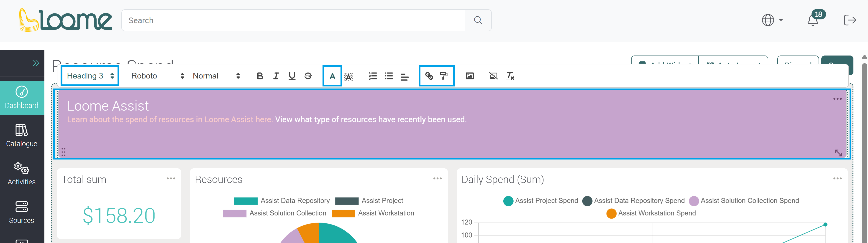The height and width of the screenshot is (243, 868).
Task: Toggle Assist Solution Collection pie legend
Action: pos(275,213)
